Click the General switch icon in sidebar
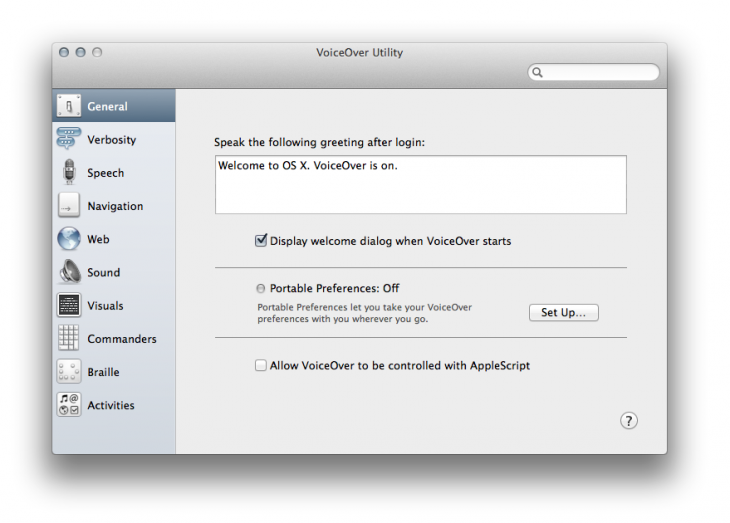730x523 pixels. (69, 106)
